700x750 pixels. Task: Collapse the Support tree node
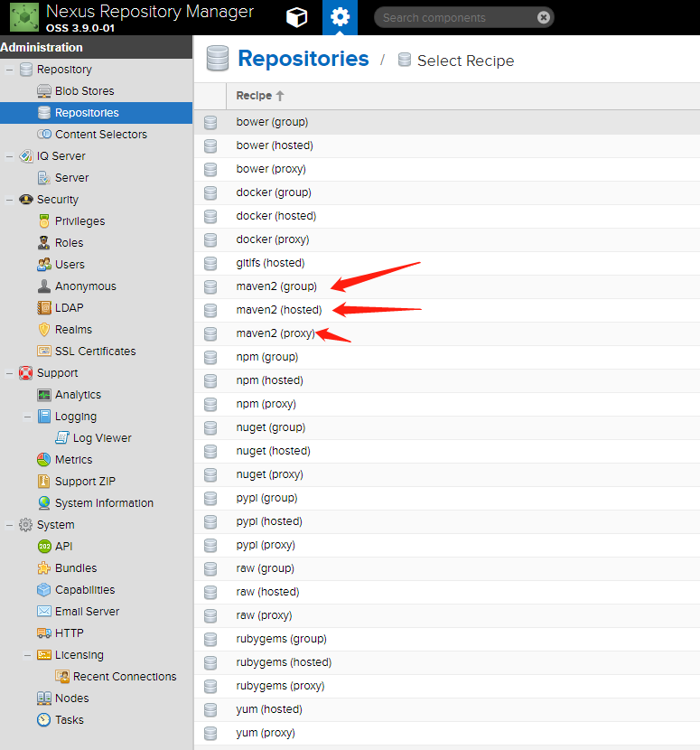tap(9, 373)
